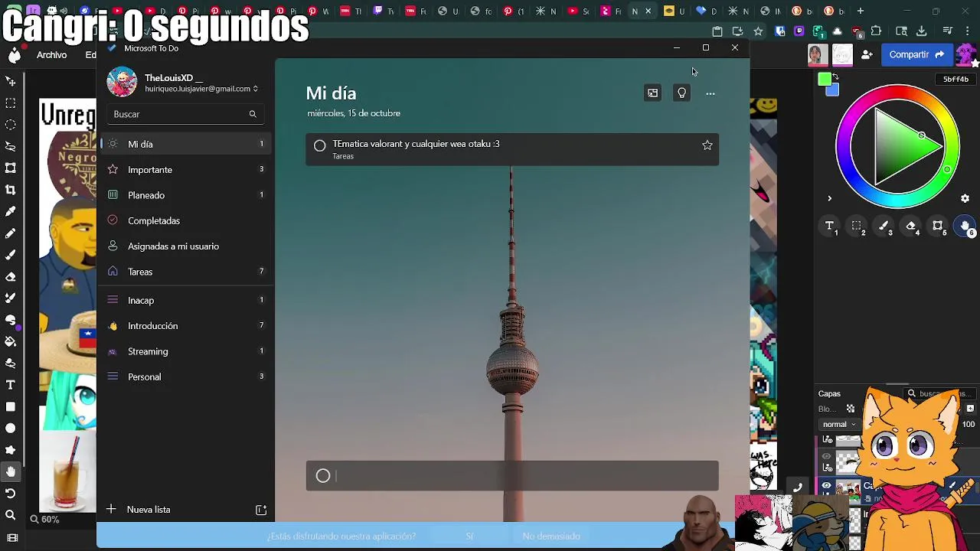Select the eyedropper tool in paint toolbar
980x551 pixels.
(x=11, y=211)
